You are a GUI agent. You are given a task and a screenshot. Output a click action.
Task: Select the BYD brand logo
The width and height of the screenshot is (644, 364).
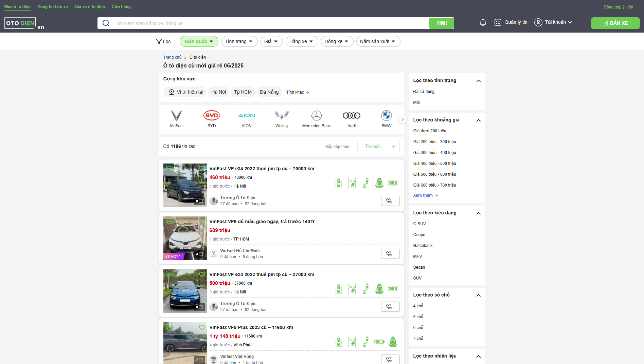212,116
